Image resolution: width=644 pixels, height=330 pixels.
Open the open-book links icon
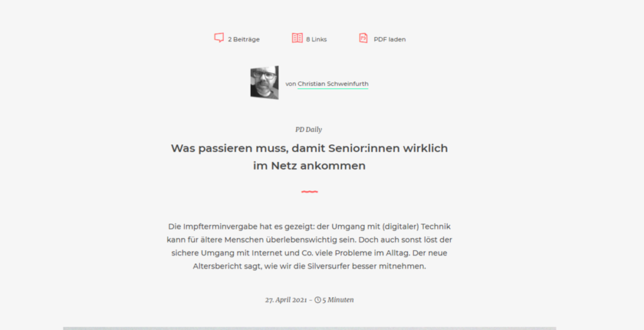click(297, 38)
